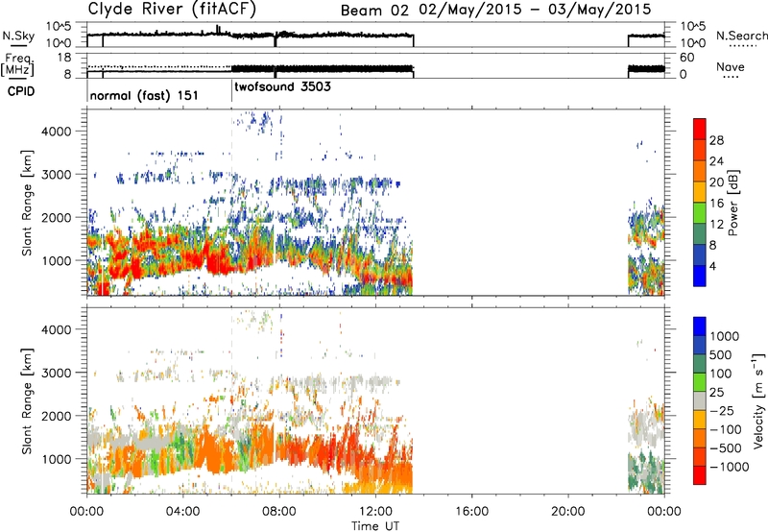Click the red bottom of the velocity colorbar

[700, 475]
